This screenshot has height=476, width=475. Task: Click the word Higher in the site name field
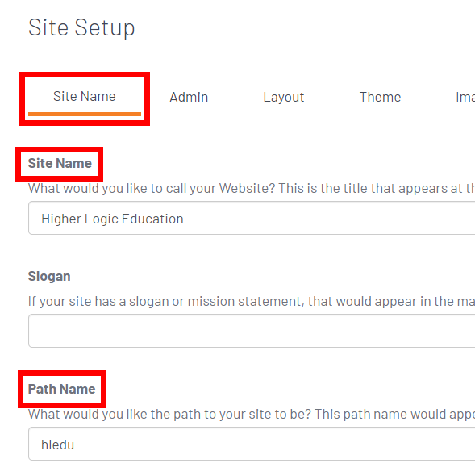pyautogui.click(x=61, y=219)
